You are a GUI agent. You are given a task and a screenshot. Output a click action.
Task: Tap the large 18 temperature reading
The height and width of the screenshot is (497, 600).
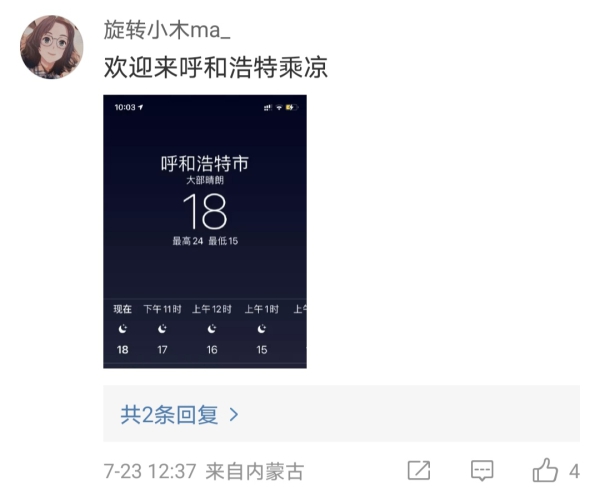coord(205,211)
